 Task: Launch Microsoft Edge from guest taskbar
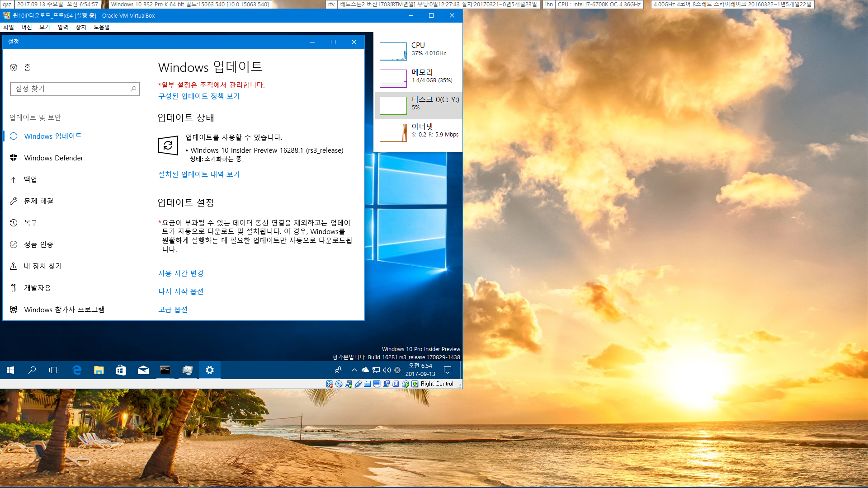point(77,370)
